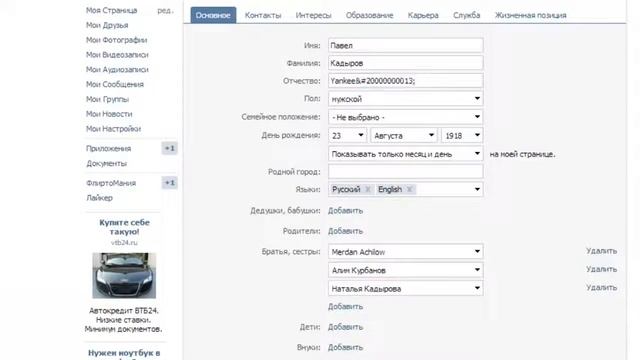Open the birth year 1918 dropdown
Viewport: 640px width, 360px height.
coord(462,136)
